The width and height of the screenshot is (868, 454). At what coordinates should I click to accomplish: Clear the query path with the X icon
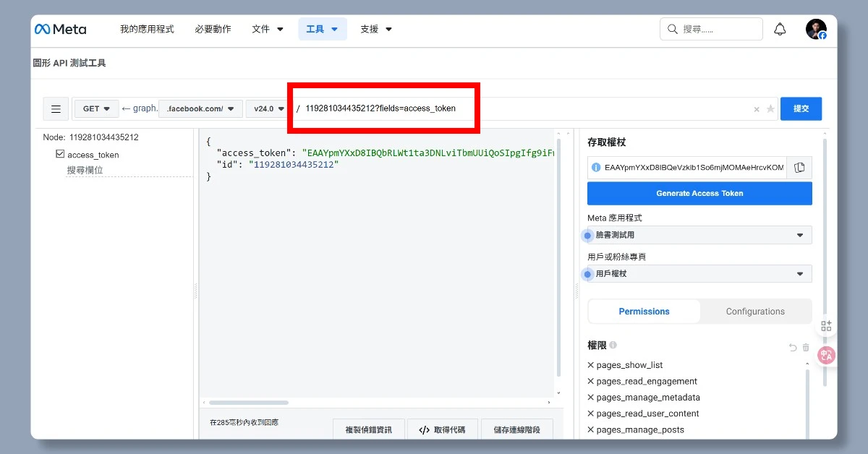click(757, 109)
